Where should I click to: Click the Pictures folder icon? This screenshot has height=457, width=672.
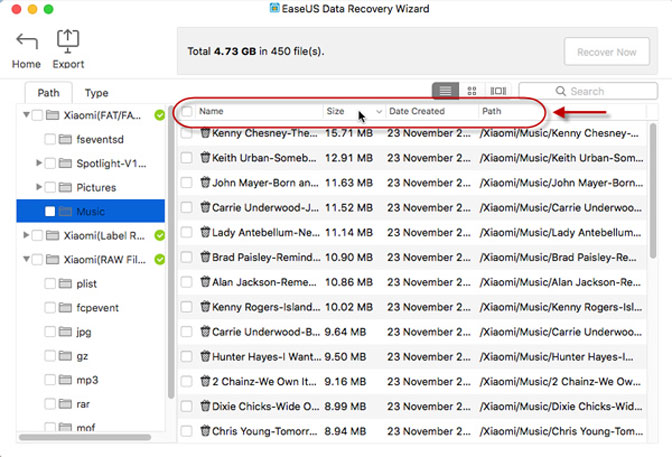click(x=65, y=187)
